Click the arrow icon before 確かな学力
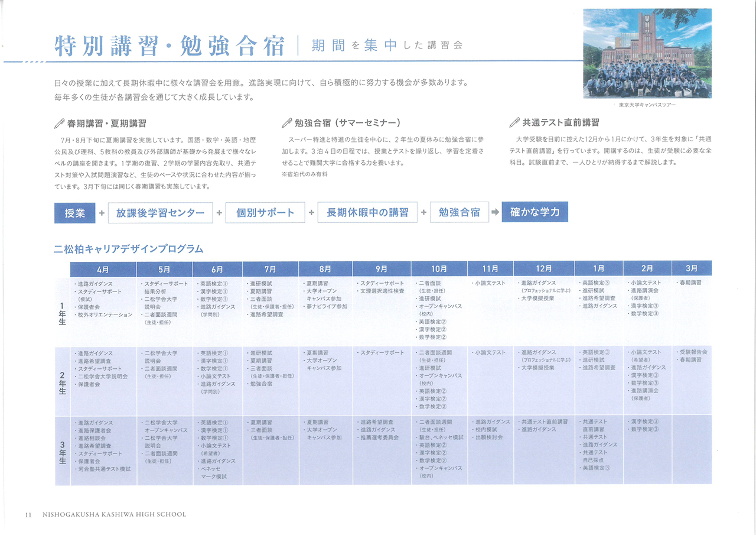 [495, 212]
